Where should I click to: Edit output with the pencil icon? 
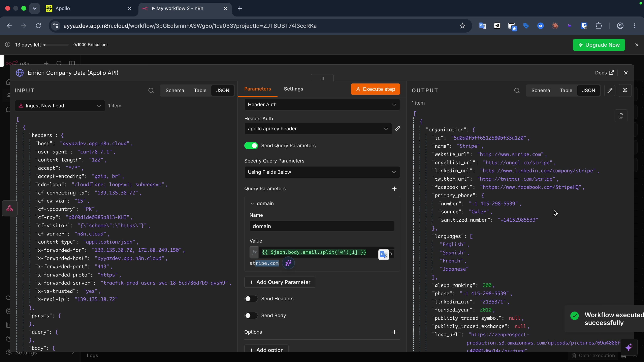coord(610,90)
